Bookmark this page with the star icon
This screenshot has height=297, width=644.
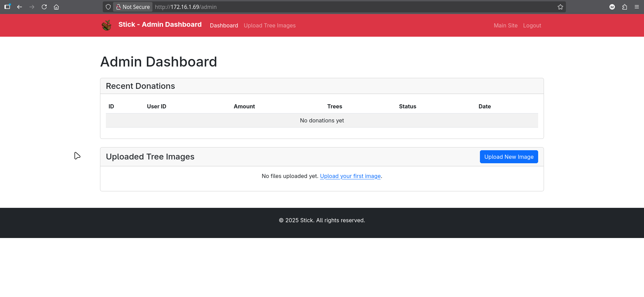tap(560, 7)
